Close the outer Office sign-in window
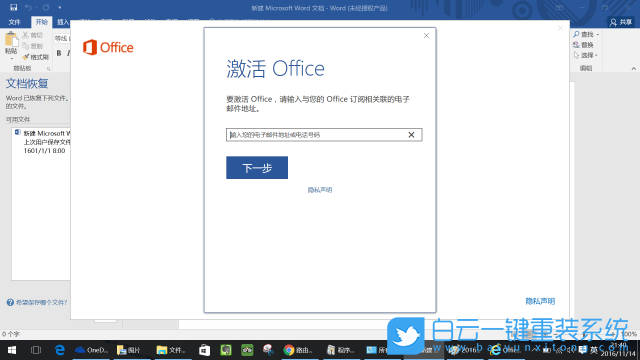This screenshot has height=360, width=640. [560, 28]
